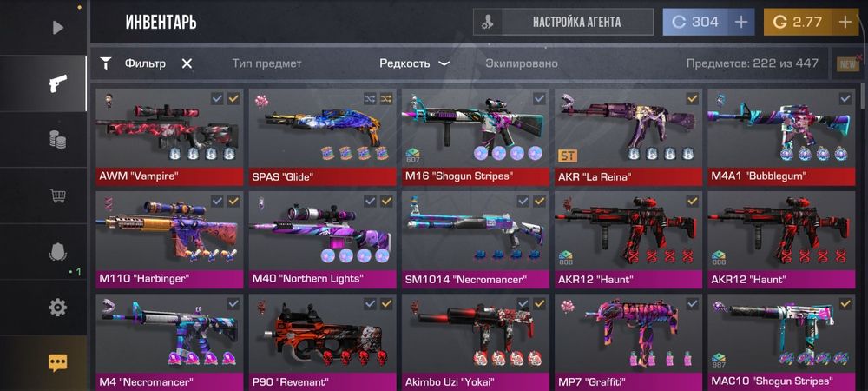Open the coins stack sidebar icon

(57, 139)
